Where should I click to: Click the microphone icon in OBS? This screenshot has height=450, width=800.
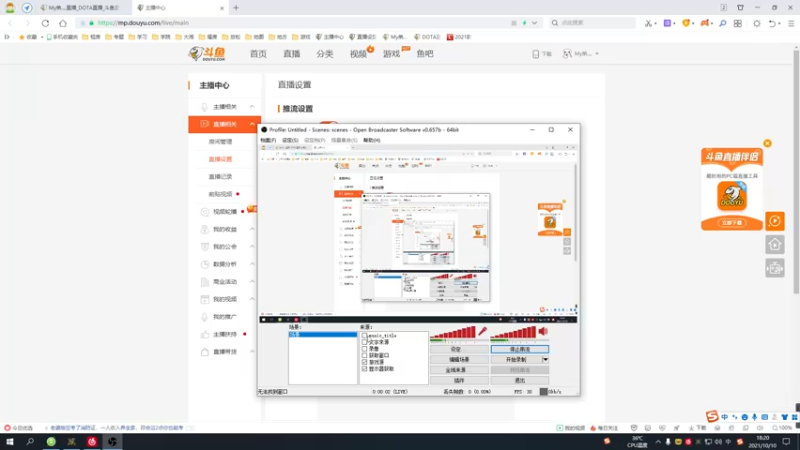coord(483,332)
